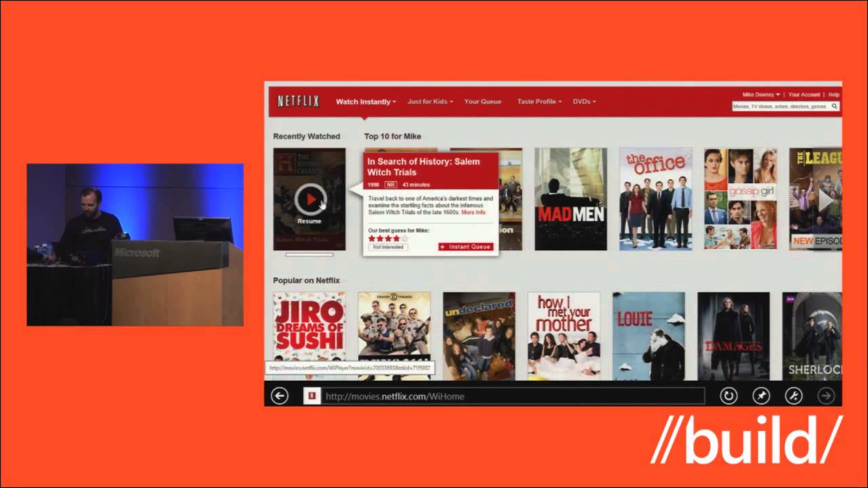Viewport: 868px width, 488px height.
Task: Open the Gossip Girl poster
Action: click(x=741, y=199)
